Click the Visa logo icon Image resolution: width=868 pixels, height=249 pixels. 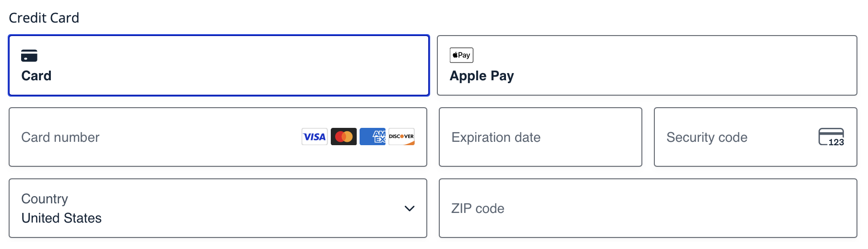tap(314, 137)
